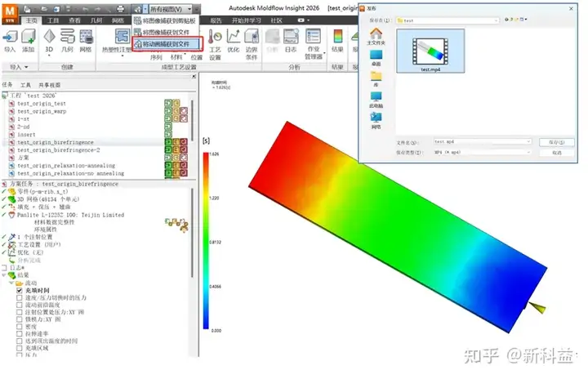Click the 优化 optimization chart icon
The width and height of the screenshot is (588, 379).
234,37
